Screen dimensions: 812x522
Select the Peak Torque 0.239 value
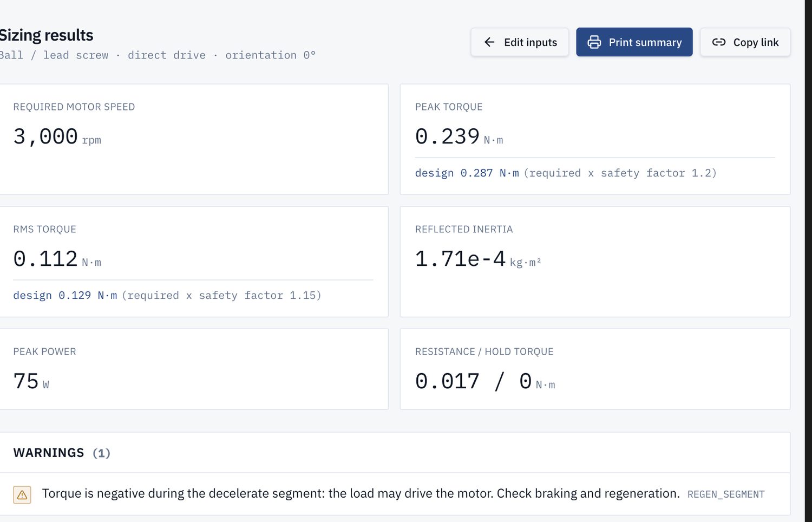[447, 136]
